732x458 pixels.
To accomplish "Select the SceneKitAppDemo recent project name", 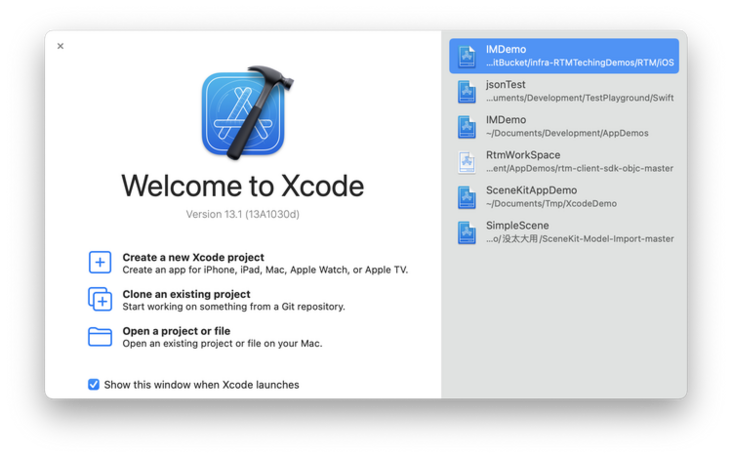I will tap(531, 190).
